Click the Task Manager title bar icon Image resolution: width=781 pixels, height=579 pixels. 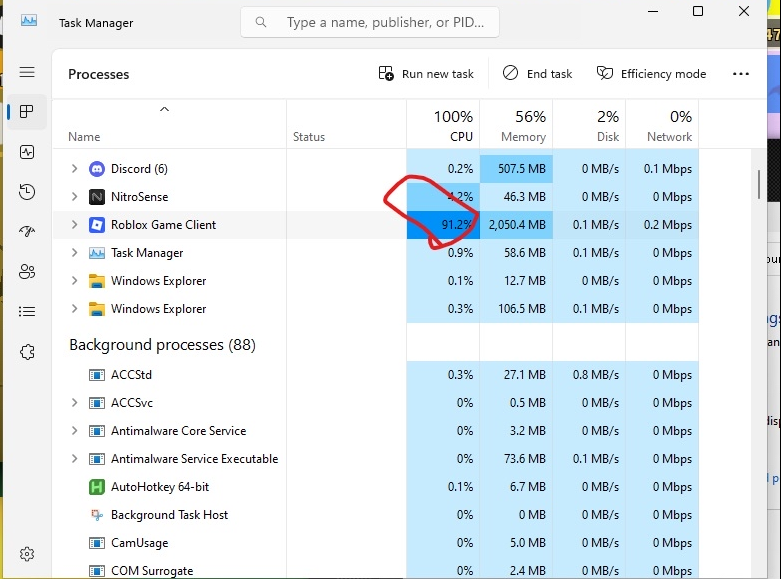pos(29,20)
